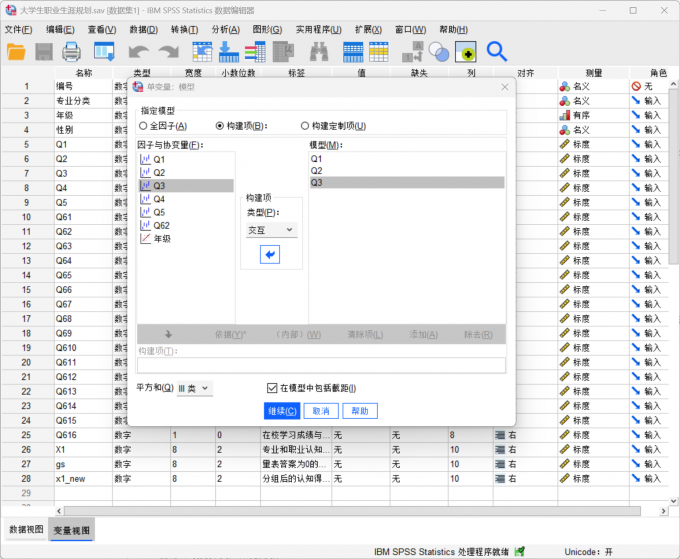The height and width of the screenshot is (559, 680).
Task: Open the 实用程序(U) menu
Action: 319,29
